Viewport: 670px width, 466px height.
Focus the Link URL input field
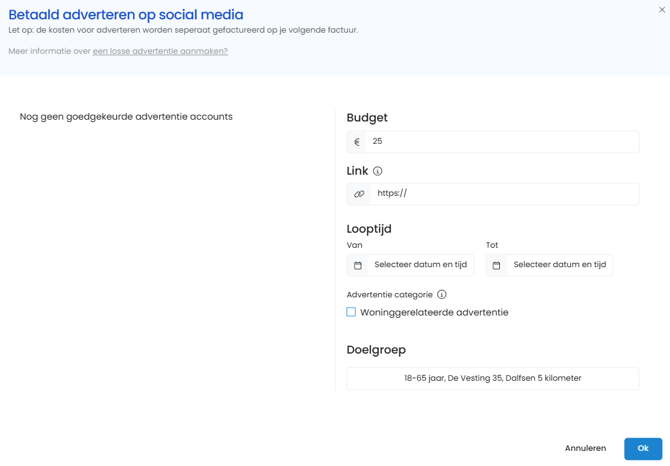(505, 194)
